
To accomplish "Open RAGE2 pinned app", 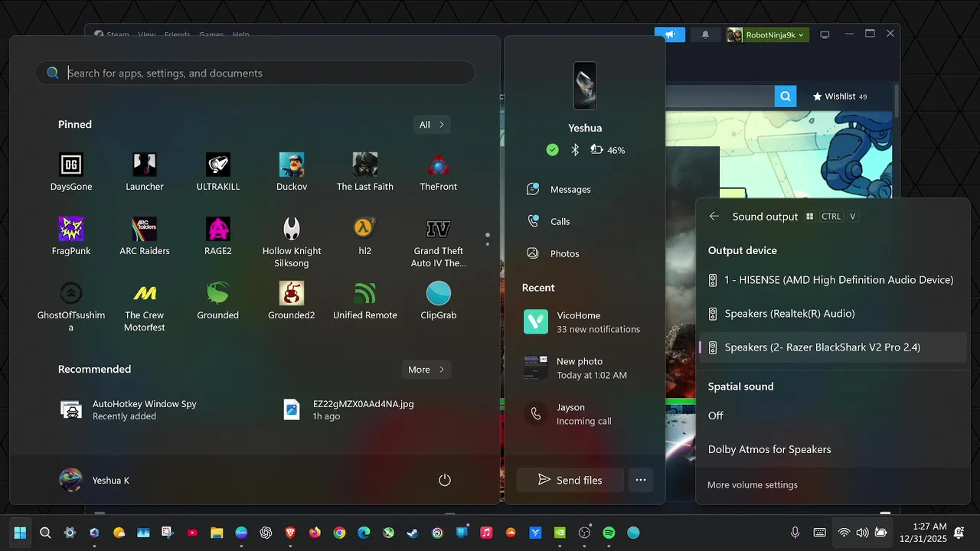I will pyautogui.click(x=218, y=236).
